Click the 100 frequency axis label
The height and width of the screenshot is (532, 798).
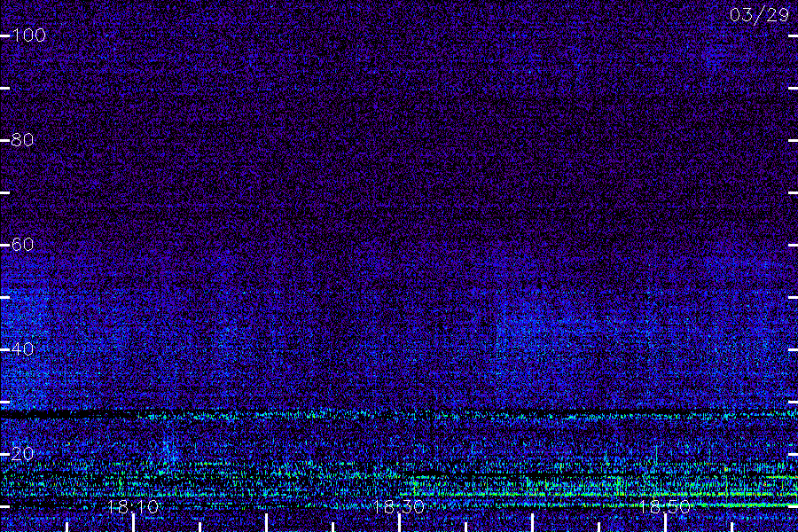28,35
